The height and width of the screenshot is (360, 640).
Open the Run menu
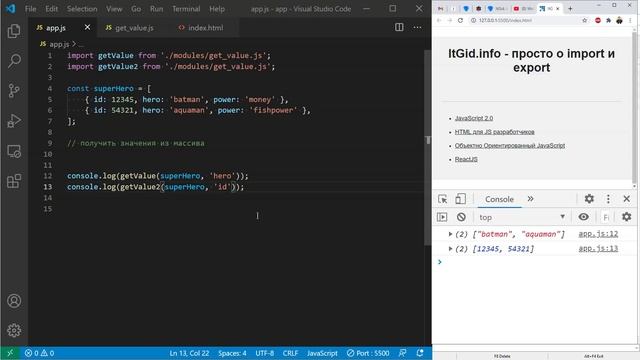156,9
